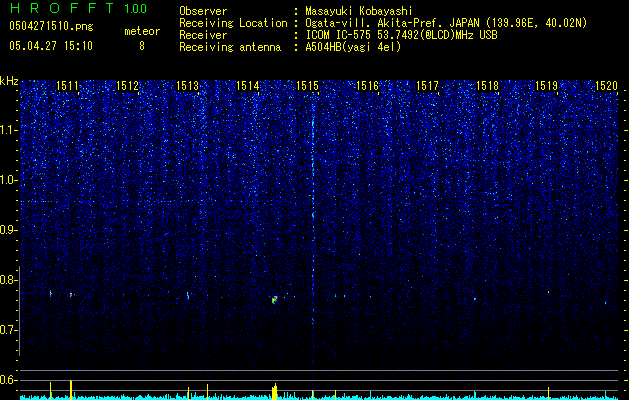Click the 1514 time marker
Screen dimensions: 629x400
pyautogui.click(x=248, y=85)
